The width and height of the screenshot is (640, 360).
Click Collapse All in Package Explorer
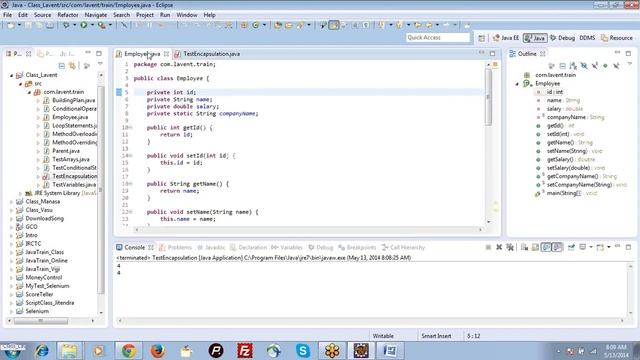click(62, 65)
